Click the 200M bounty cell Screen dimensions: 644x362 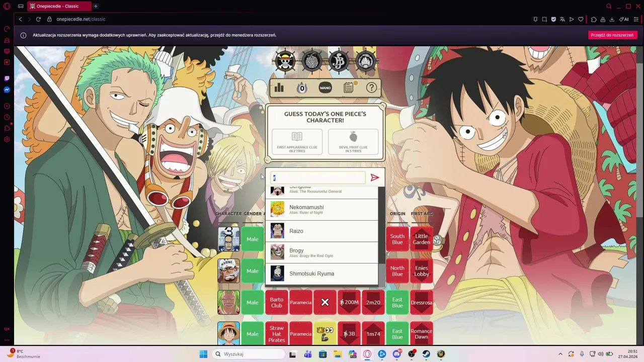click(x=349, y=302)
